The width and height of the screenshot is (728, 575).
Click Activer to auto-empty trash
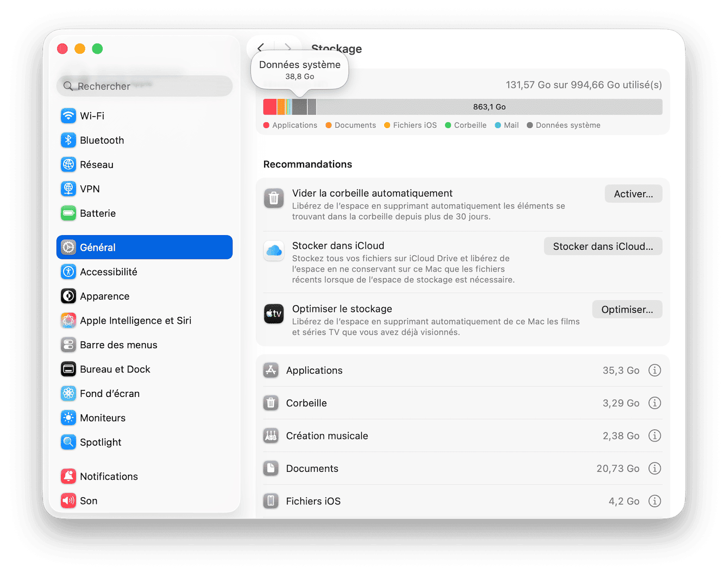[x=633, y=194]
